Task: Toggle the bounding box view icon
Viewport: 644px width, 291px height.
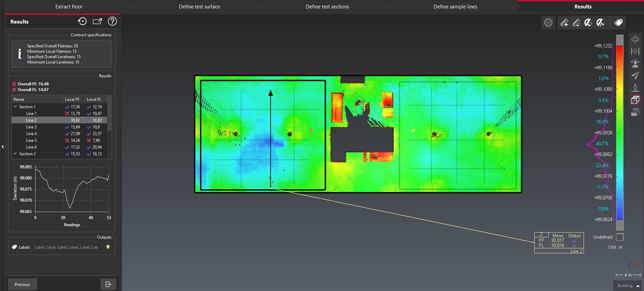Action: [x=635, y=100]
